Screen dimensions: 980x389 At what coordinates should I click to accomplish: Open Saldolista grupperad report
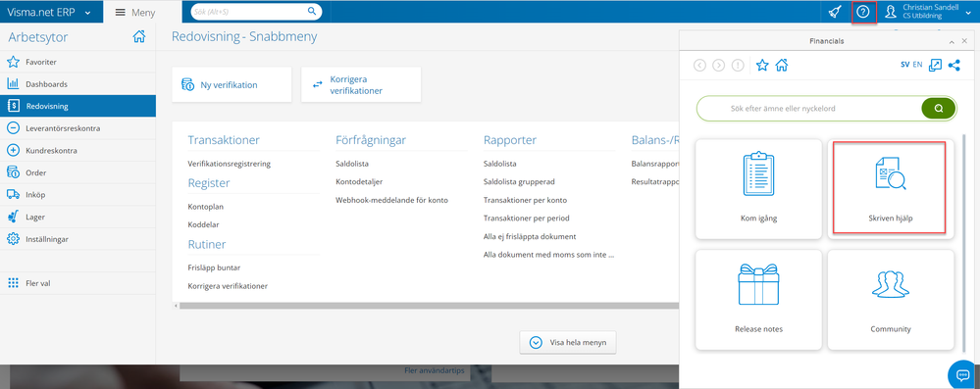[519, 181]
